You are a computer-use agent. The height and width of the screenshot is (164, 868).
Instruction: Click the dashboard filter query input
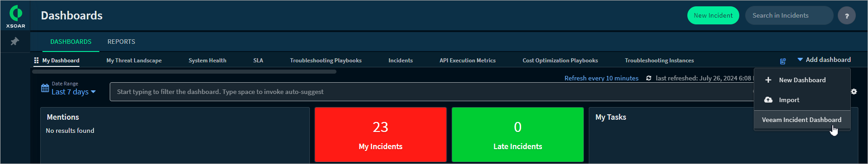(431, 92)
